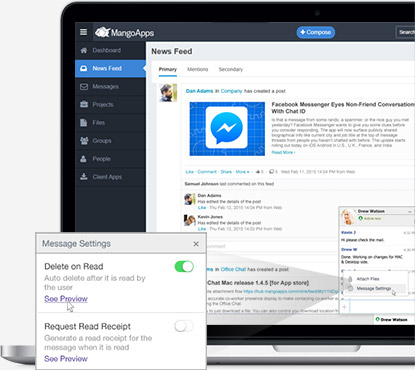Click the plus icon in chat input
Viewport: 415px width, 370px height.
click(x=344, y=307)
